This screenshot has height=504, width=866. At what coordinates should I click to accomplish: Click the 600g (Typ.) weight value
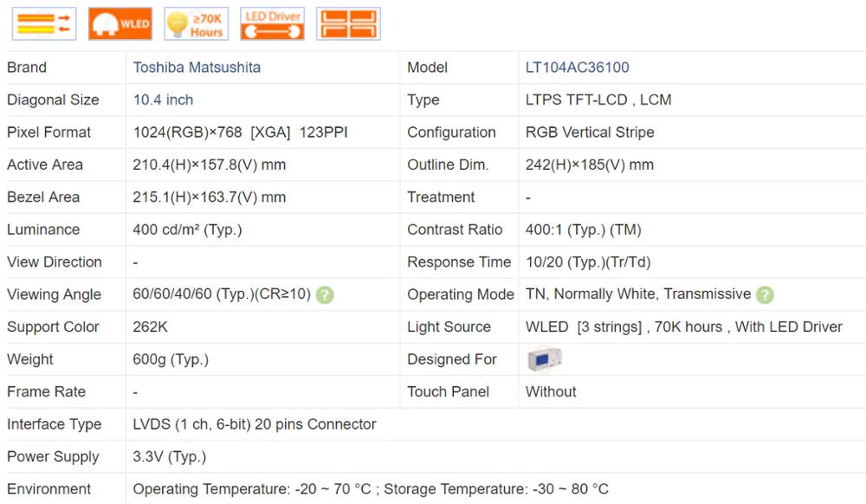point(171,359)
